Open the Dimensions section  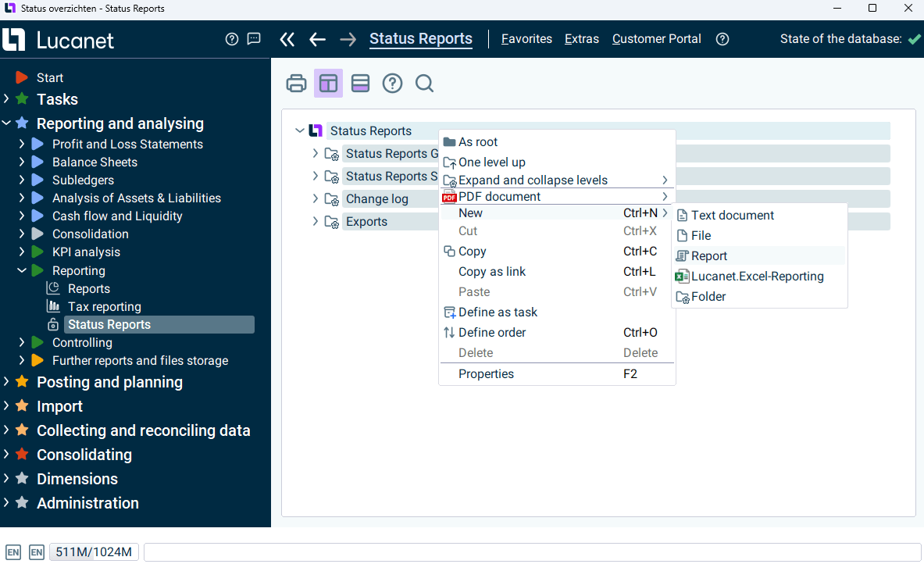77,479
